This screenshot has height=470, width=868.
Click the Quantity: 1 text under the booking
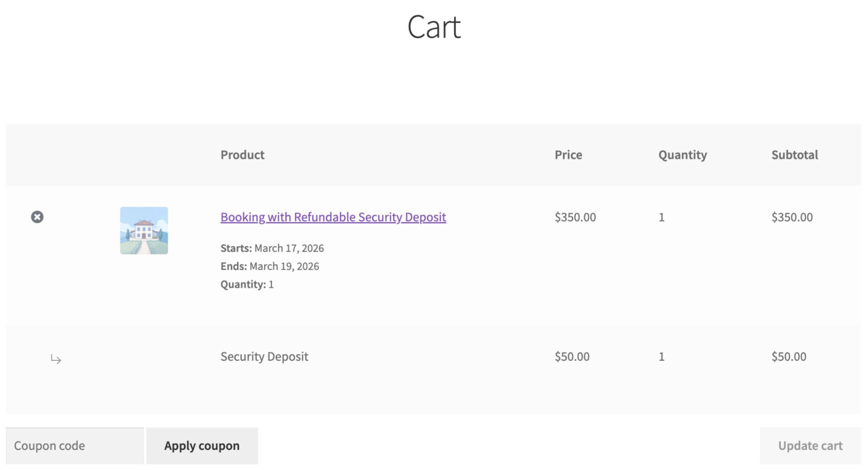[246, 284]
